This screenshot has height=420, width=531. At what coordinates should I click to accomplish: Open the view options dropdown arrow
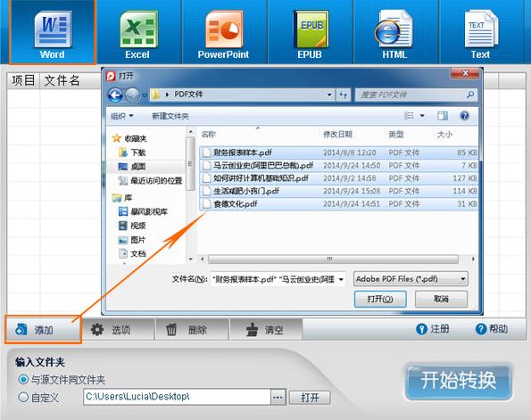pyautogui.click(x=422, y=116)
